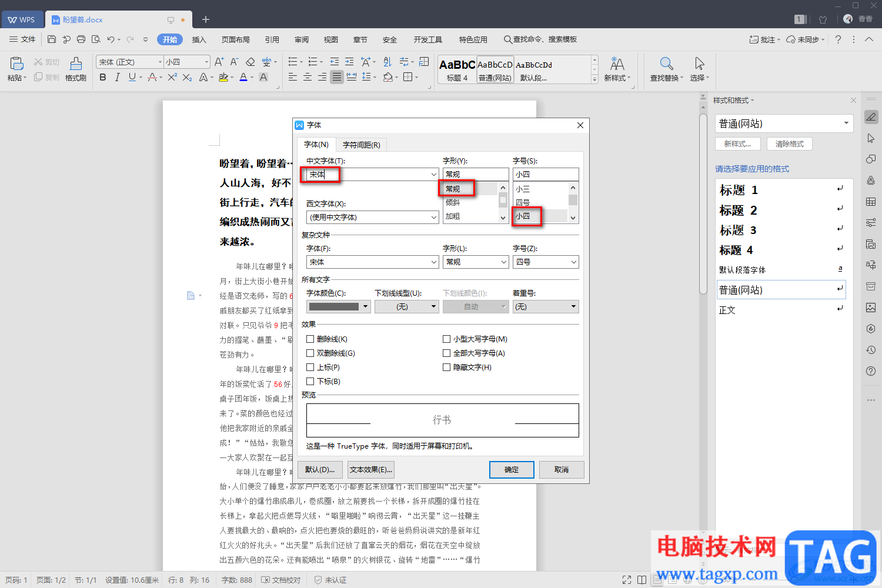This screenshot has width=882, height=588.
Task: Click the Select (选择) cursor tool
Action: [699, 68]
